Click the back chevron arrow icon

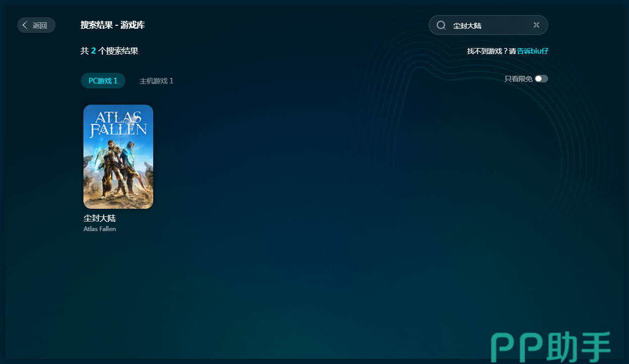[25, 25]
